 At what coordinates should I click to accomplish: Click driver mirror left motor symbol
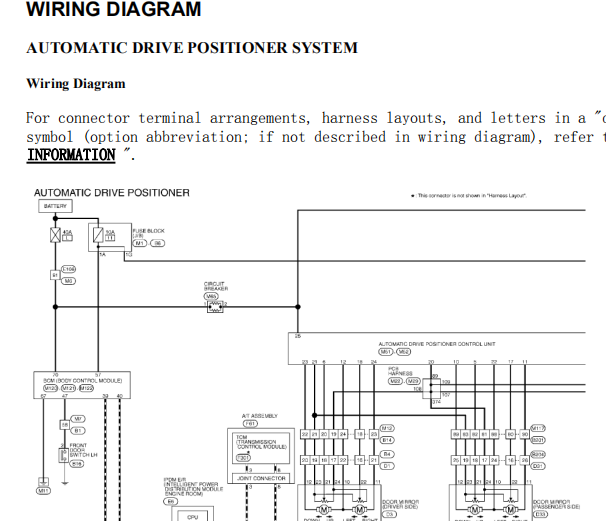tap(324, 510)
